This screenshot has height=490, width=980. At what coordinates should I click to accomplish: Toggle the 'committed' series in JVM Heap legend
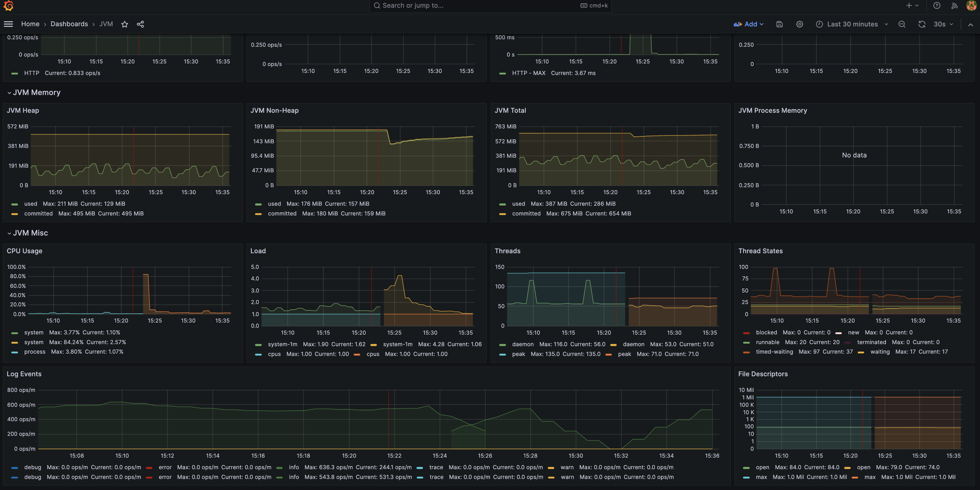pyautogui.click(x=38, y=214)
